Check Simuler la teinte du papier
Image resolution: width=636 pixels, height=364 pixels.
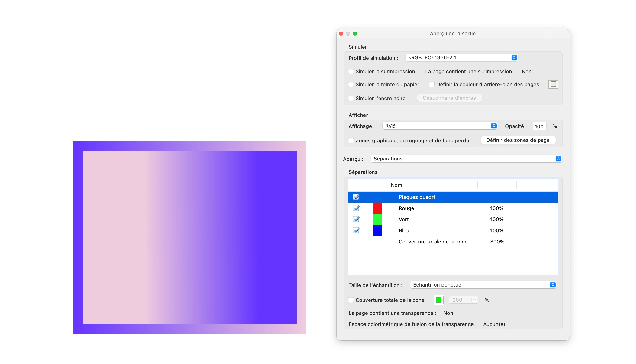[351, 84]
